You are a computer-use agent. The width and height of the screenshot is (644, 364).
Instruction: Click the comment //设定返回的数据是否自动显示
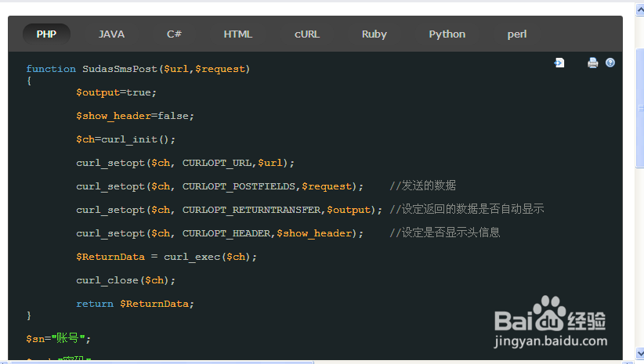(467, 209)
